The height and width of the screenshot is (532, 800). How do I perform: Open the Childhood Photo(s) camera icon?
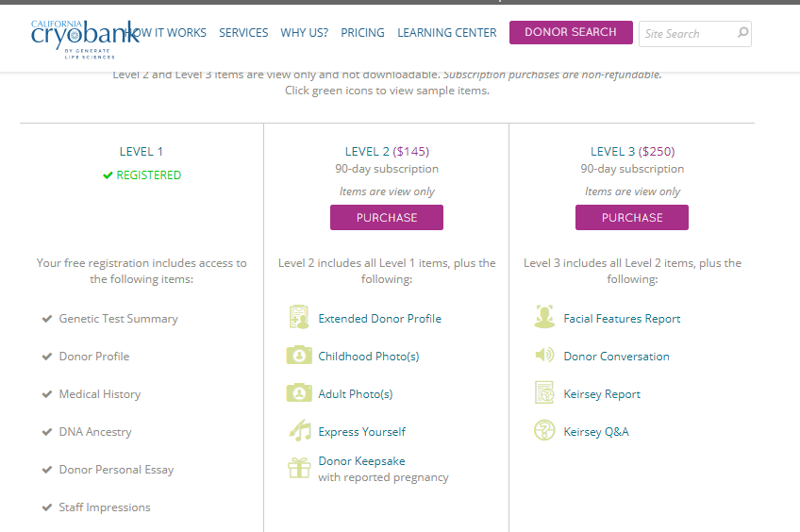pyautogui.click(x=299, y=356)
